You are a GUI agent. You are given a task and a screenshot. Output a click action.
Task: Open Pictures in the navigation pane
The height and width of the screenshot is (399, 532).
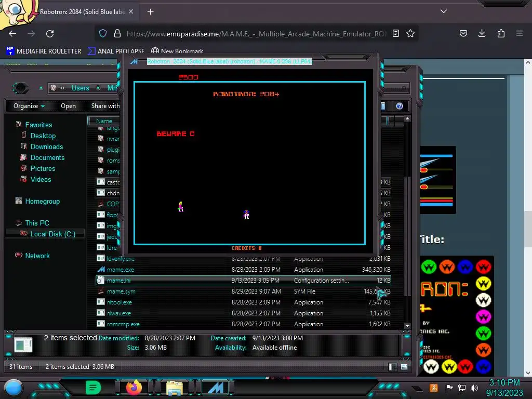(43, 169)
